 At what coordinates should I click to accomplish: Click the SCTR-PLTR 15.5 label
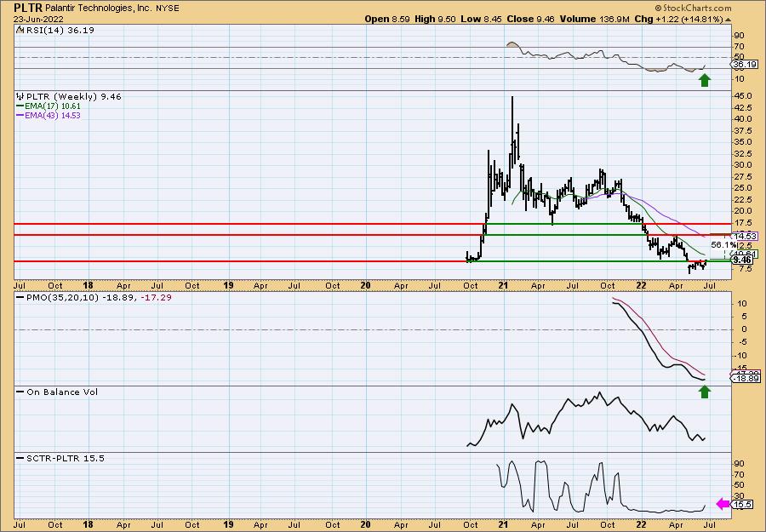(65, 458)
